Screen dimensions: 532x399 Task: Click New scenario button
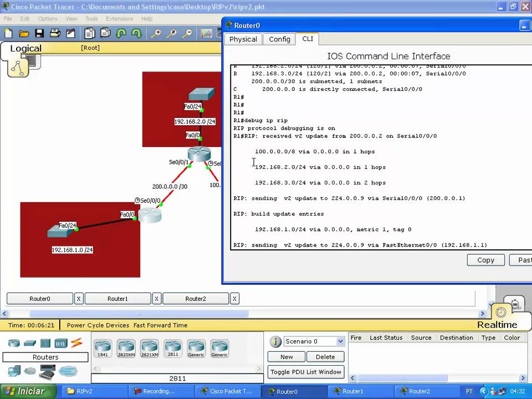(x=287, y=356)
